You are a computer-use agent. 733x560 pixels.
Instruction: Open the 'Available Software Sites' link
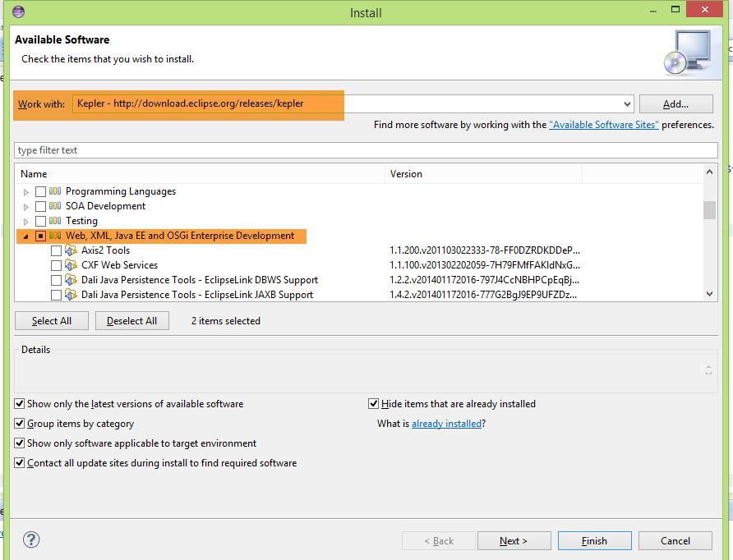coord(604,125)
